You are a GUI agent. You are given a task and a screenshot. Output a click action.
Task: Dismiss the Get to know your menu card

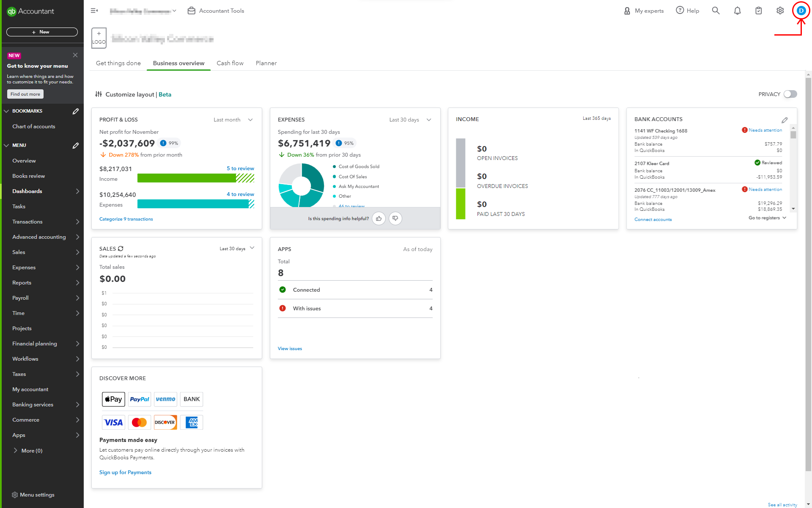75,55
